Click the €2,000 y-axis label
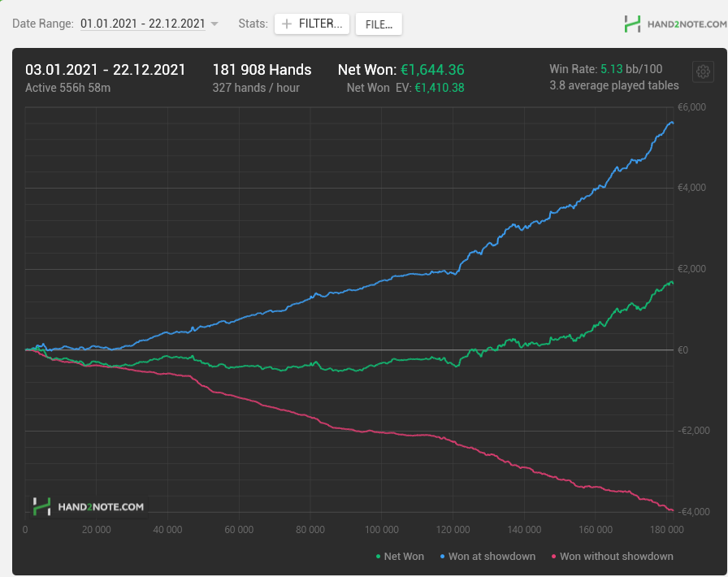 click(x=691, y=269)
